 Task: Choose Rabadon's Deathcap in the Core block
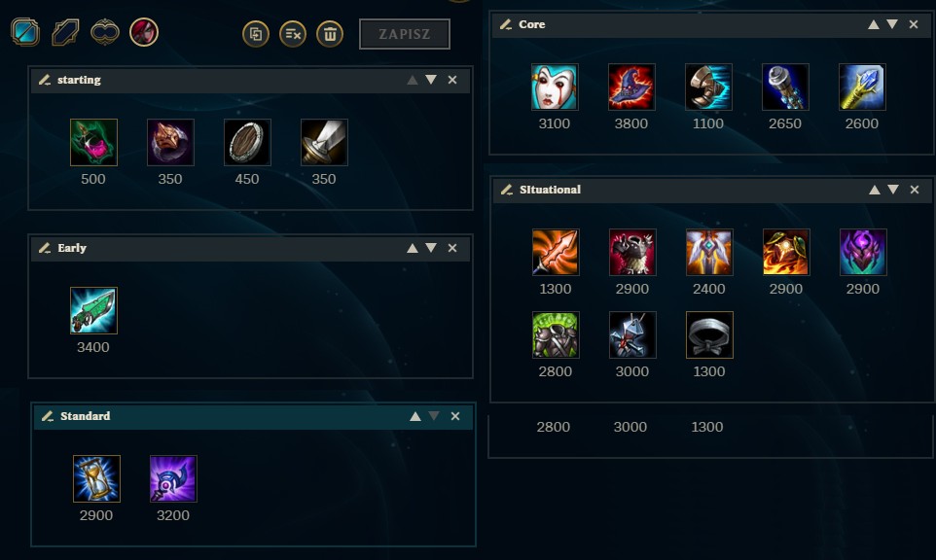631,87
